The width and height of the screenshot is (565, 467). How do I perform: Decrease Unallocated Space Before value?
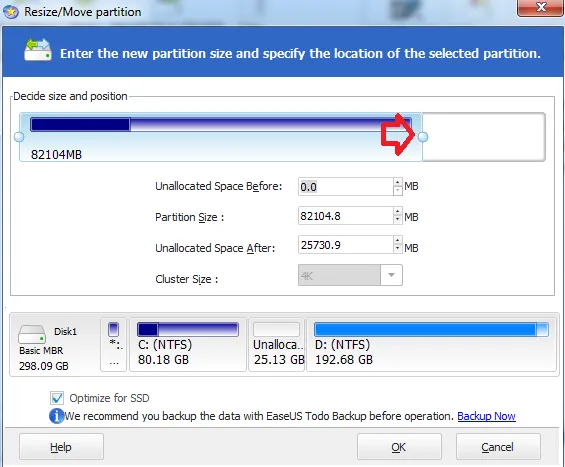tap(397, 191)
